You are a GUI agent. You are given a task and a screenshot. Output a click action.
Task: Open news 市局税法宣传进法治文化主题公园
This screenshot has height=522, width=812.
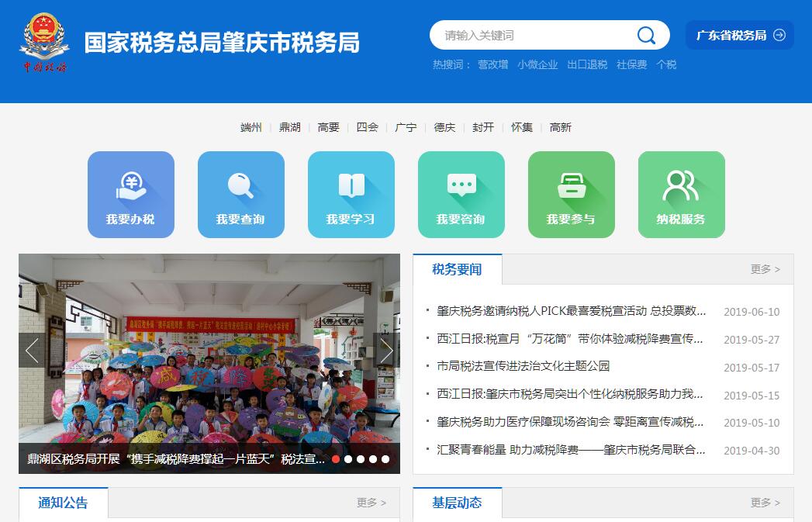(x=523, y=367)
